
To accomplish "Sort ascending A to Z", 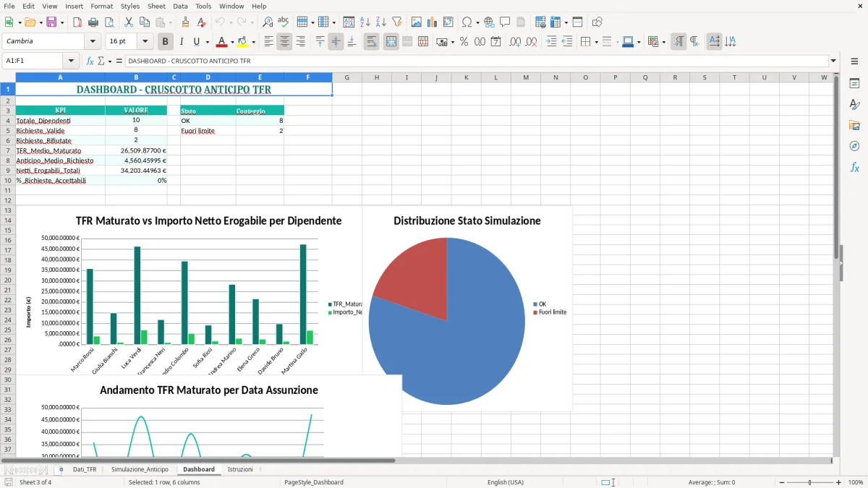I will click(365, 22).
